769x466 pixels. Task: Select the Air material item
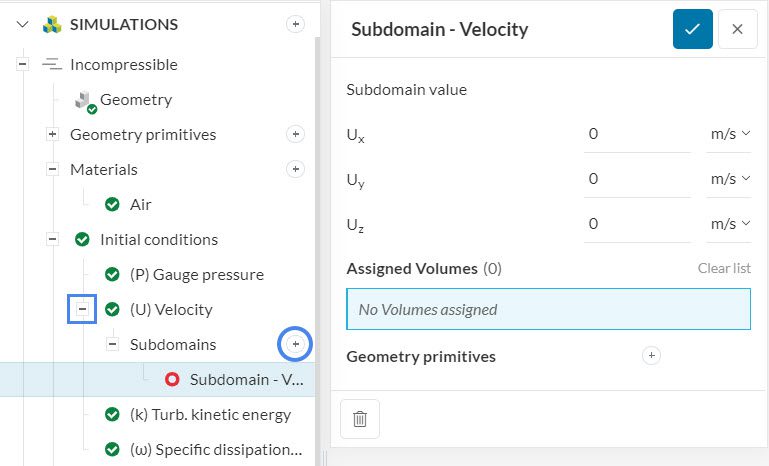[x=140, y=204]
